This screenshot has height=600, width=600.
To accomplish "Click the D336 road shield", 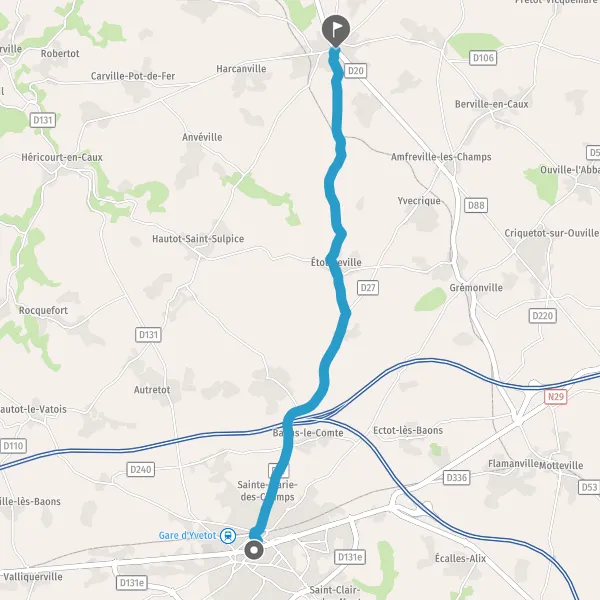I will pyautogui.click(x=457, y=478).
